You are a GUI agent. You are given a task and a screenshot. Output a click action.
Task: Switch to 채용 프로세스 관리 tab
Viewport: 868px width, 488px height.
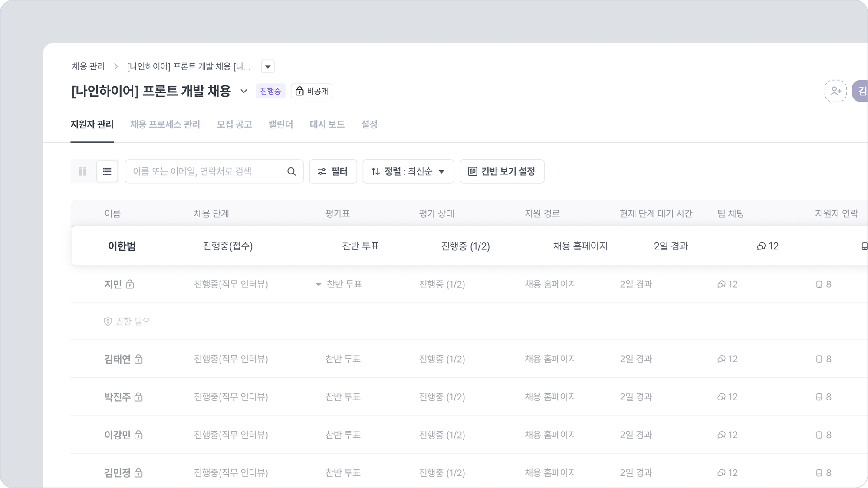[x=165, y=124]
